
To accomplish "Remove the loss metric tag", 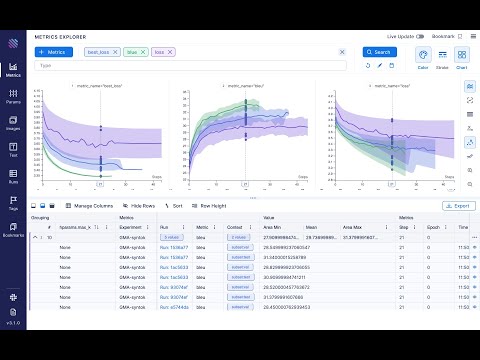I will pyautogui.click(x=170, y=52).
